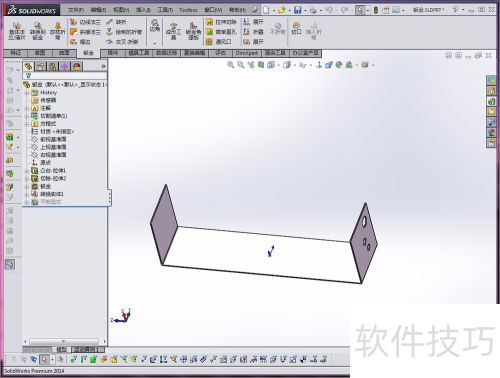Choose the Edge Flange tool (边线法兰)
The image size is (500, 378).
tap(85, 22)
